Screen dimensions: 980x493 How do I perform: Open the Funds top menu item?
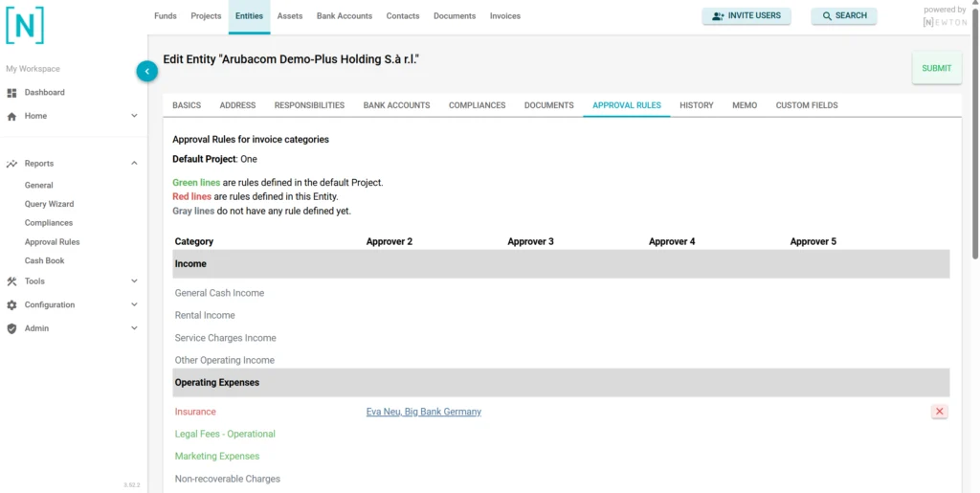(165, 16)
